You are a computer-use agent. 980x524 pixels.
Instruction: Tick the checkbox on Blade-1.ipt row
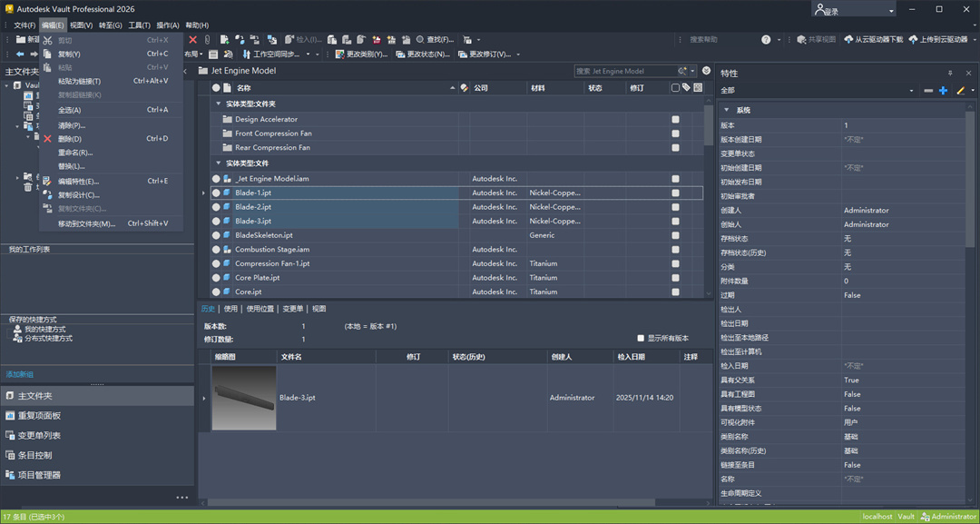(x=675, y=193)
